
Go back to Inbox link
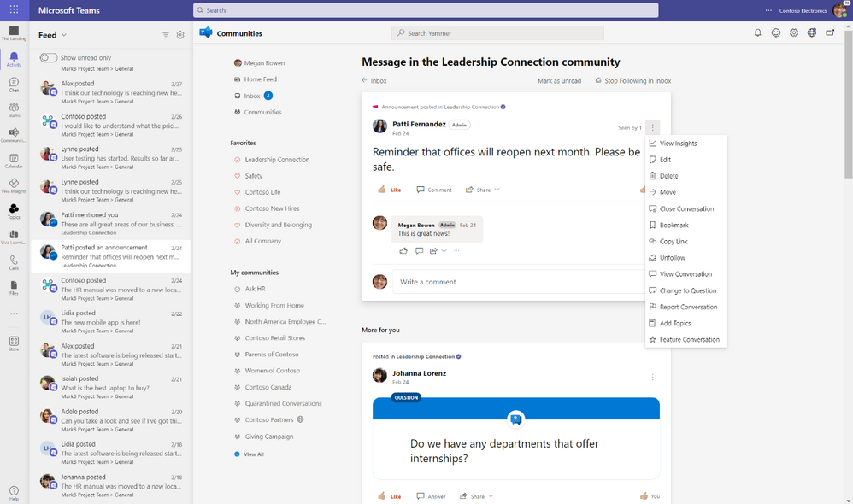coord(374,81)
